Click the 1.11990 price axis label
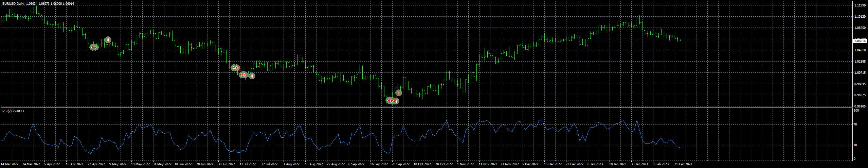868x168 pixels. pyautogui.click(x=860, y=5)
